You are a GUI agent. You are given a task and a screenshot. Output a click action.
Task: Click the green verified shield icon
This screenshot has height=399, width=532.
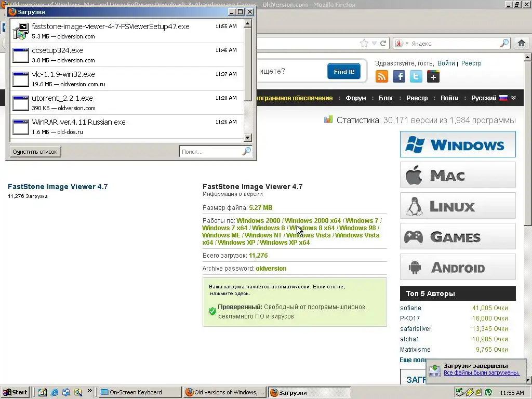pos(212,311)
